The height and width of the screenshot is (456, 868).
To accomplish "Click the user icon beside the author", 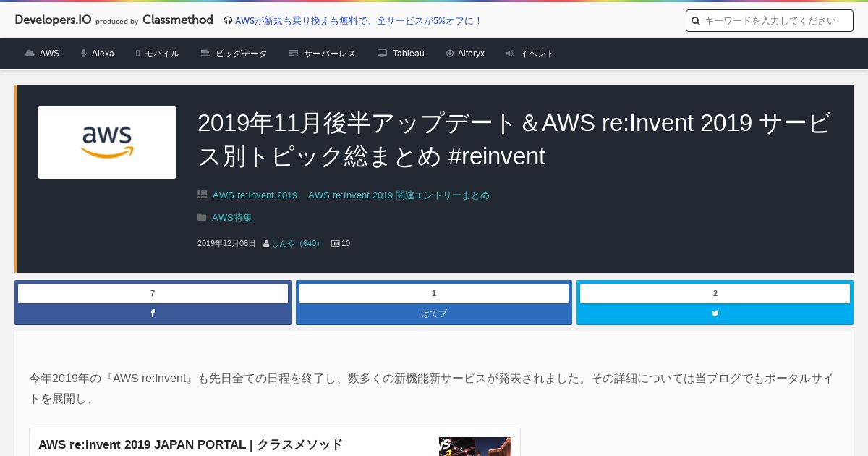I will tap(267, 244).
